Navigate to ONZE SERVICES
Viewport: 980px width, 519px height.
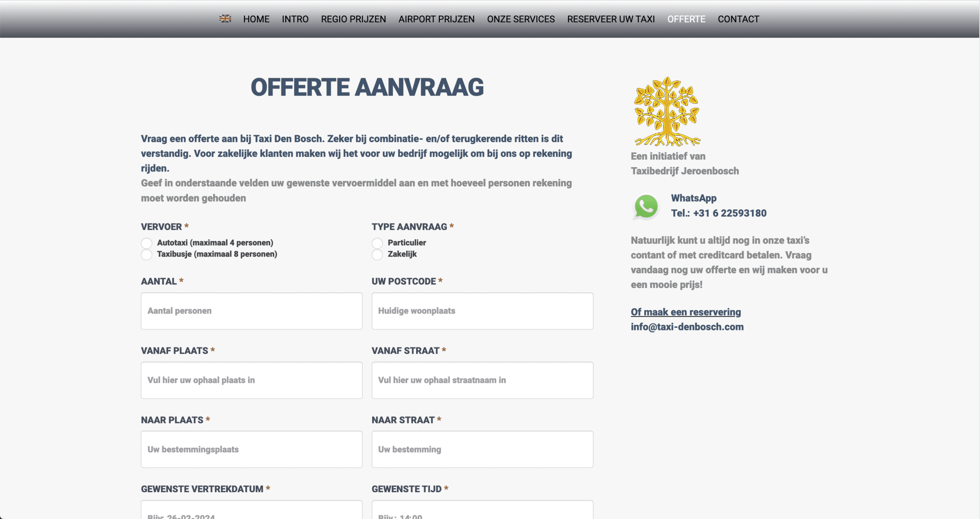521,19
